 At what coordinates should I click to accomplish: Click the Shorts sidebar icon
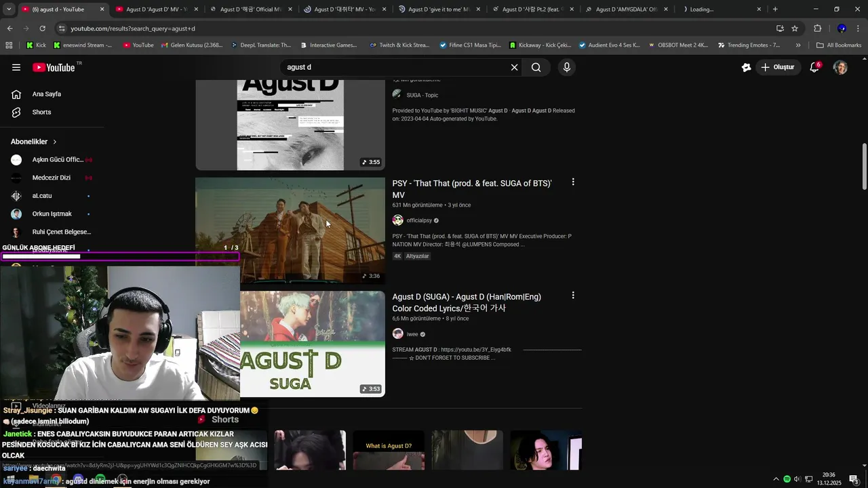pyautogui.click(x=16, y=112)
